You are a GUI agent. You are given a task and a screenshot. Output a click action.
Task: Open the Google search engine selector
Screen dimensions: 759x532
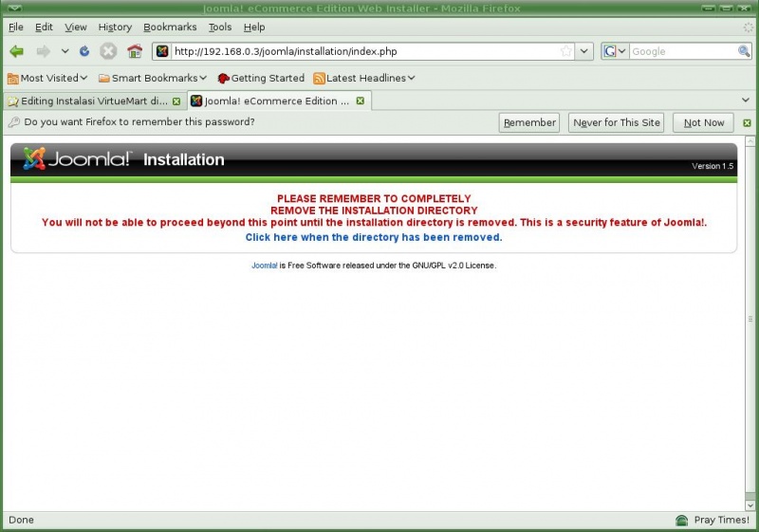click(x=614, y=51)
